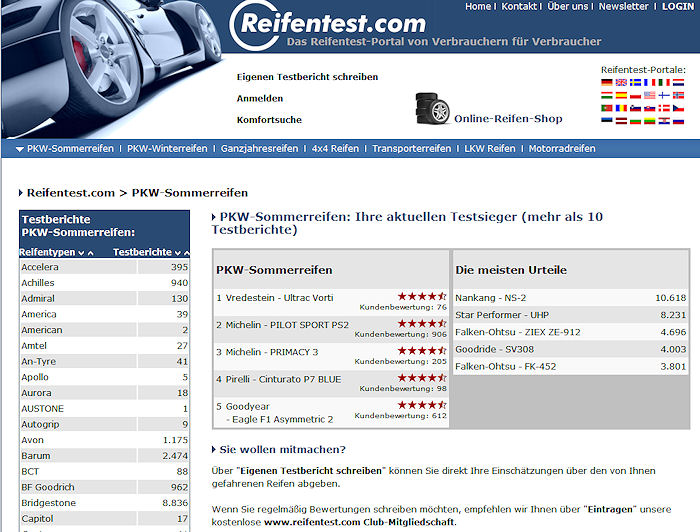Open Transporterreifen navigation item
The width and height of the screenshot is (700, 532).
point(412,149)
